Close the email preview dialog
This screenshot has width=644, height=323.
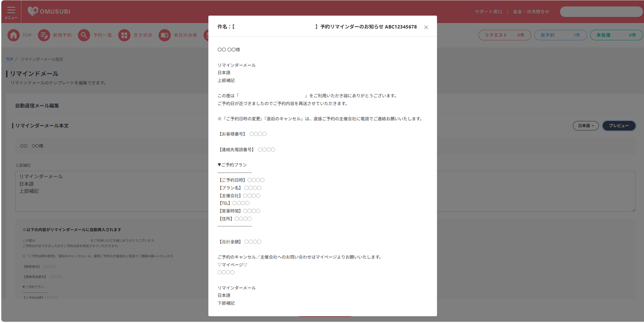click(x=426, y=27)
